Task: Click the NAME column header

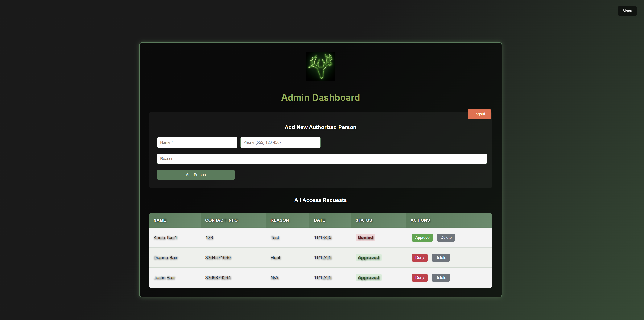Action: [160, 220]
